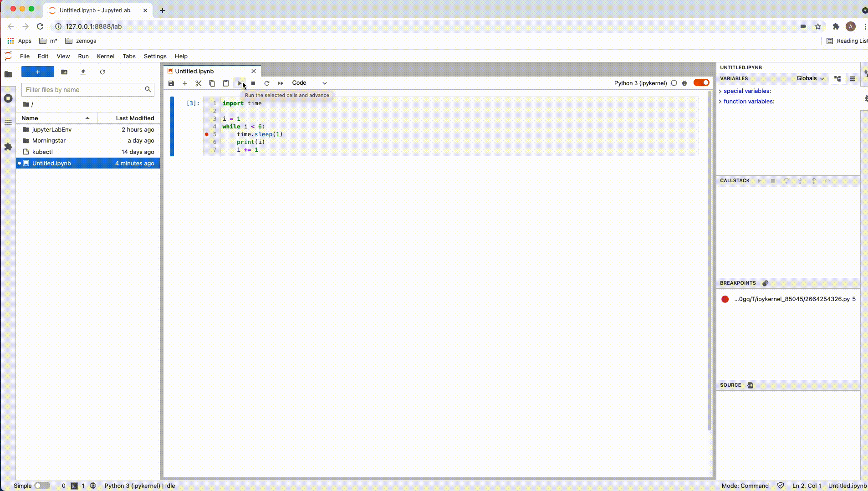
Task: Toggle Simple interface mode switch
Action: pos(42,486)
